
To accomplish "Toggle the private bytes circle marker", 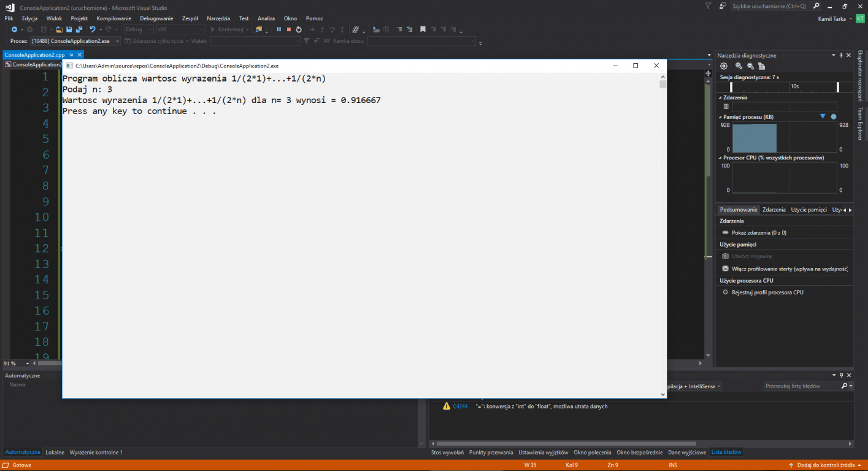I will [x=833, y=117].
